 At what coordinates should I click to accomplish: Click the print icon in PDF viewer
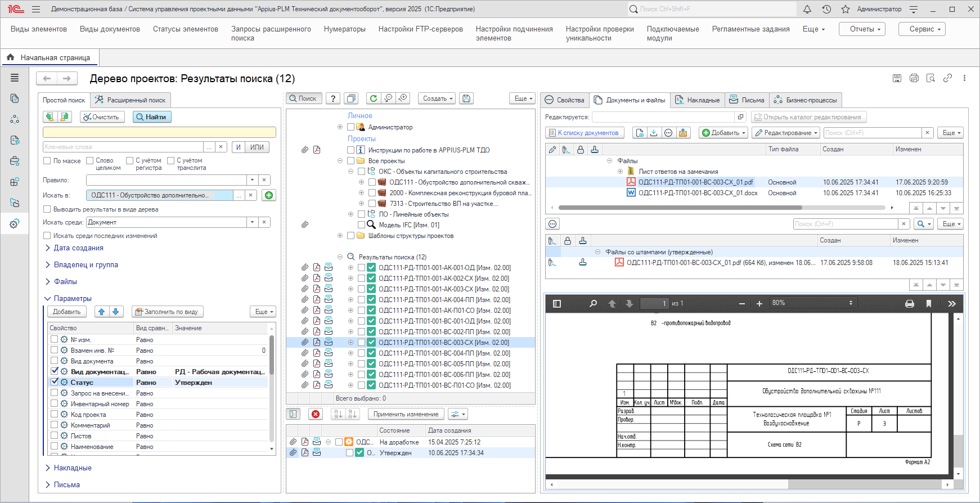tap(909, 304)
